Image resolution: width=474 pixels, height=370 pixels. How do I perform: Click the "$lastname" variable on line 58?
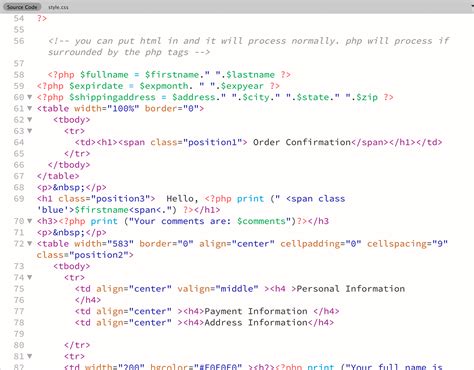click(250, 75)
